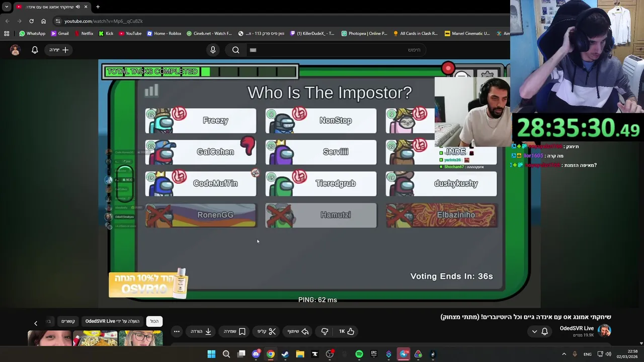Open a new browser tab
The image size is (644, 362).
(x=98, y=7)
